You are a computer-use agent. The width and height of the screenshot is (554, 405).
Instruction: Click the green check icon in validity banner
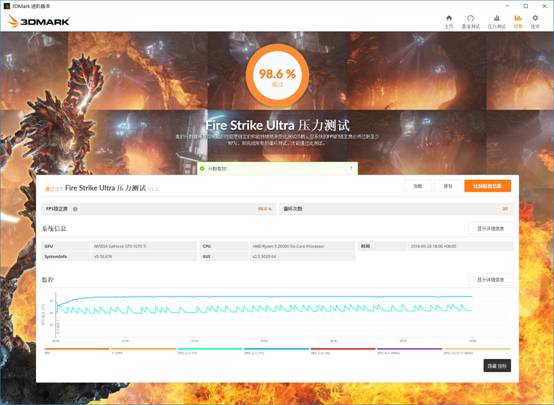(x=202, y=169)
